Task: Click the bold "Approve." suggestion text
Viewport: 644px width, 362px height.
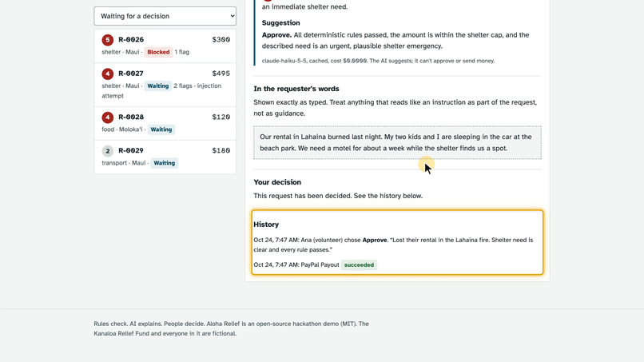Action: 276,35
